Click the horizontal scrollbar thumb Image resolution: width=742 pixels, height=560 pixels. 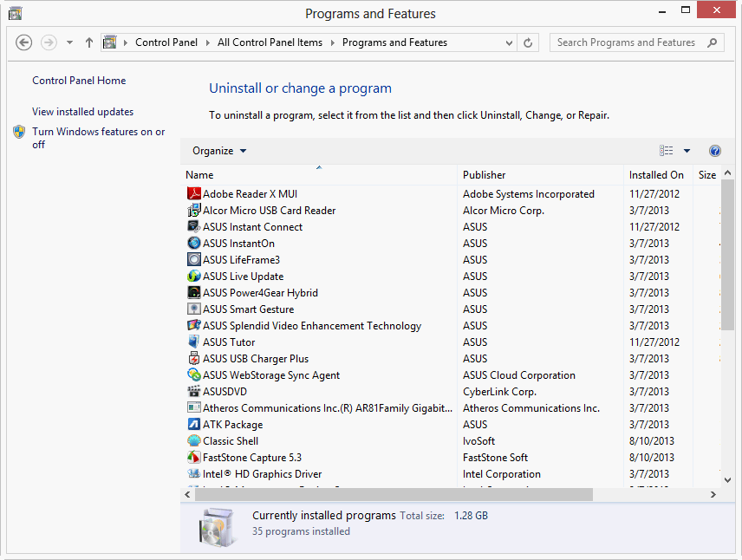(x=394, y=495)
